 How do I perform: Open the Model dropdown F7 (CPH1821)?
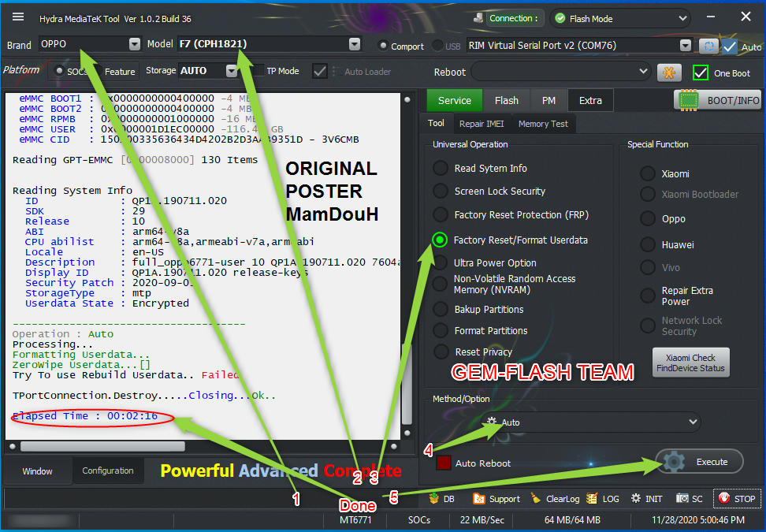coord(355,45)
